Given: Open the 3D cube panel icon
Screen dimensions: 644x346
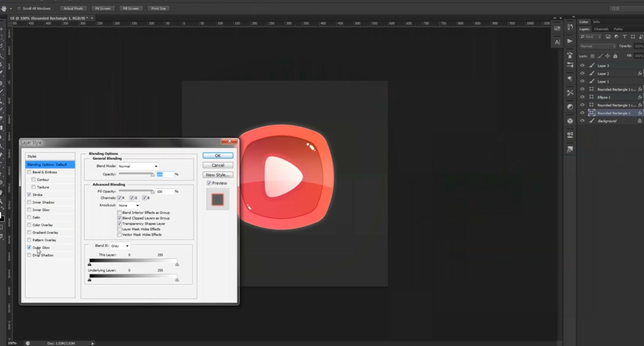Looking at the screenshot, I should pos(570,121).
